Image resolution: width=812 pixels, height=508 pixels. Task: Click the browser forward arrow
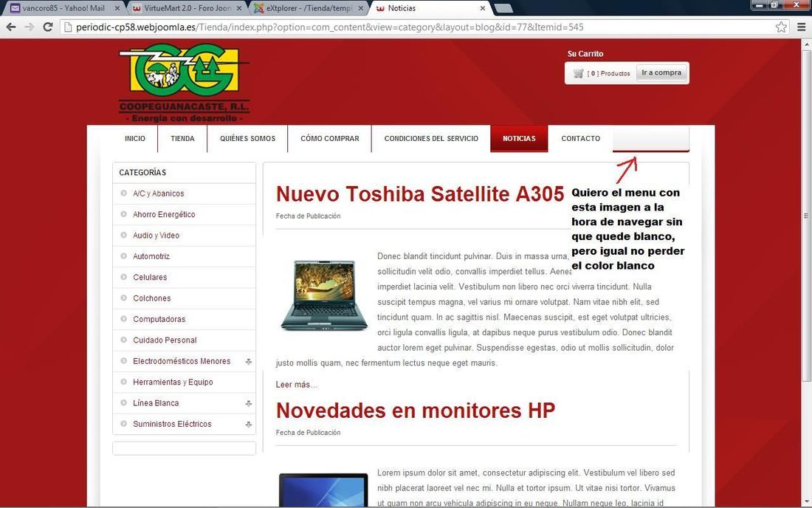click(x=30, y=27)
